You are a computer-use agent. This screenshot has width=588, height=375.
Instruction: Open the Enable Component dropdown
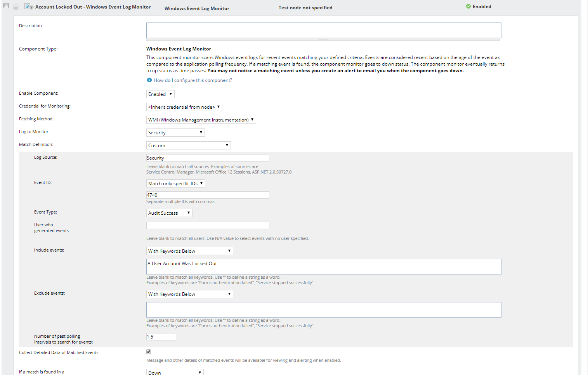161,94
